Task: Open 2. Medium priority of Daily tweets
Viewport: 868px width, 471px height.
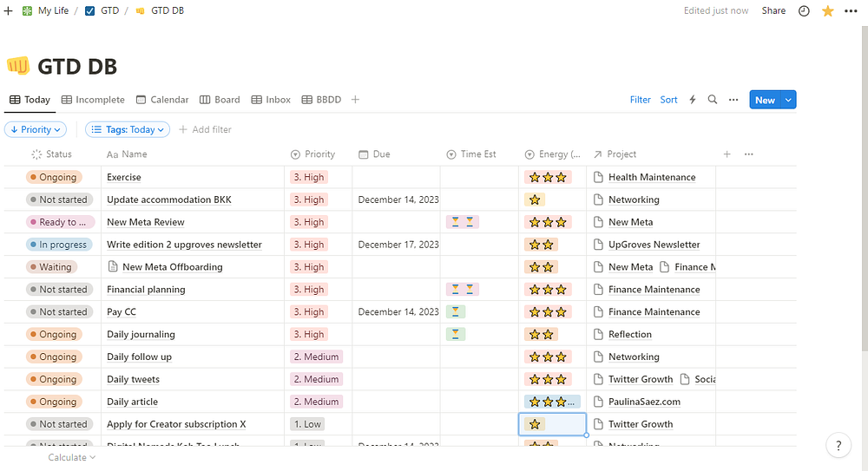Action: 317,379
